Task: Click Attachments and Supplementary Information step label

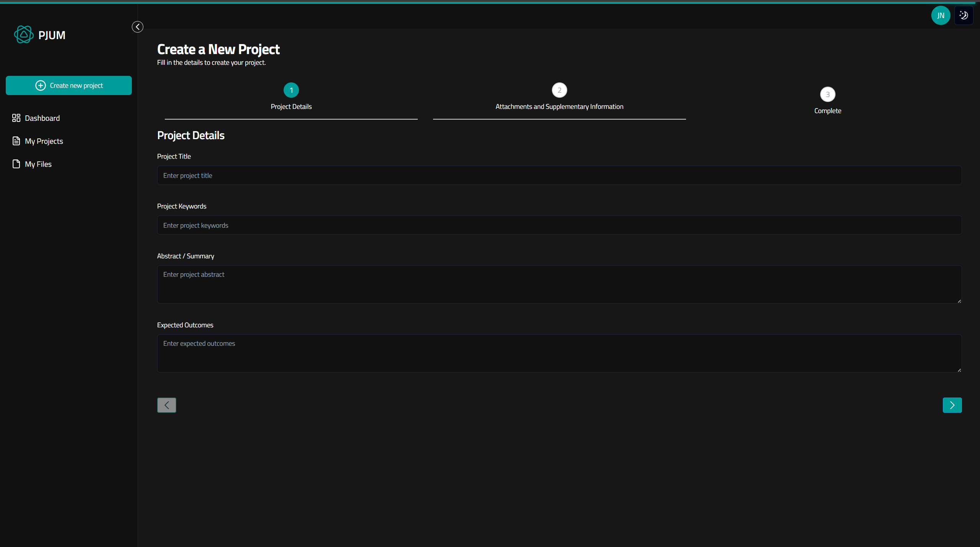Action: click(x=560, y=107)
